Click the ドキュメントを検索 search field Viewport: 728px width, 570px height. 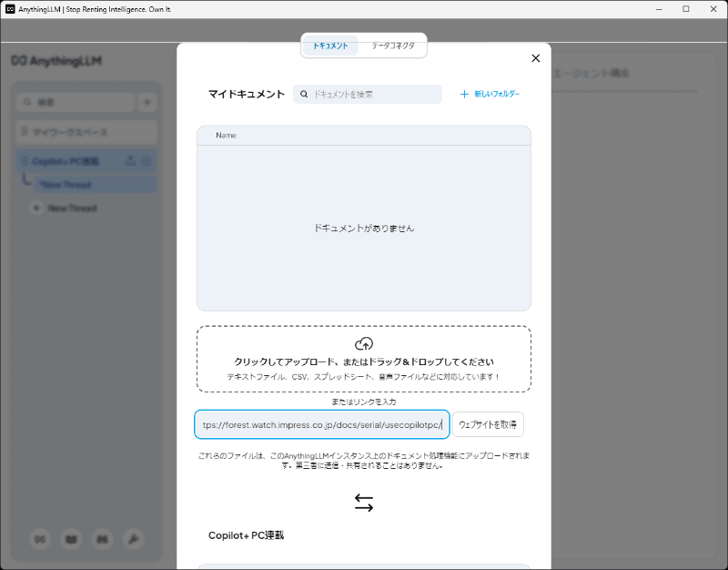click(x=368, y=95)
